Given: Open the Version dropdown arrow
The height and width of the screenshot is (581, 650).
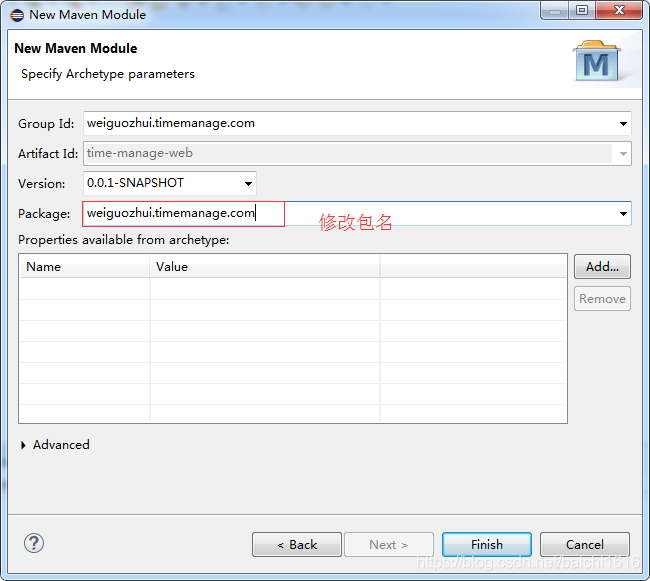Looking at the screenshot, I should click(248, 184).
